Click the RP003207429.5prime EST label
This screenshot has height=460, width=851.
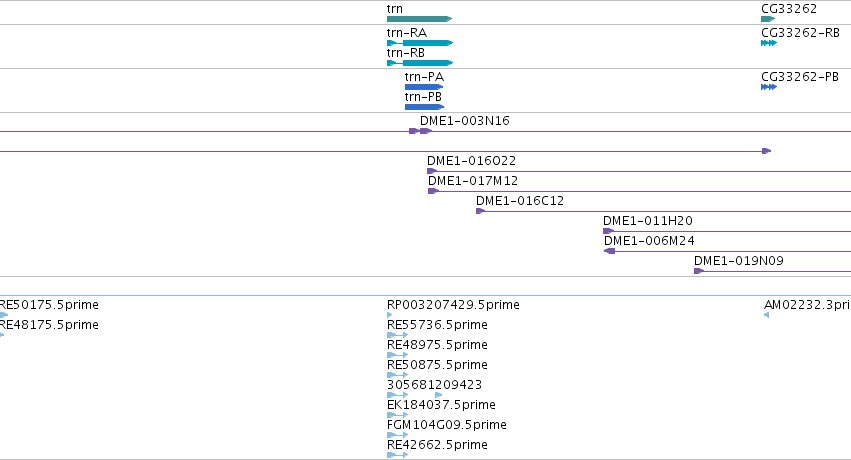(x=453, y=305)
